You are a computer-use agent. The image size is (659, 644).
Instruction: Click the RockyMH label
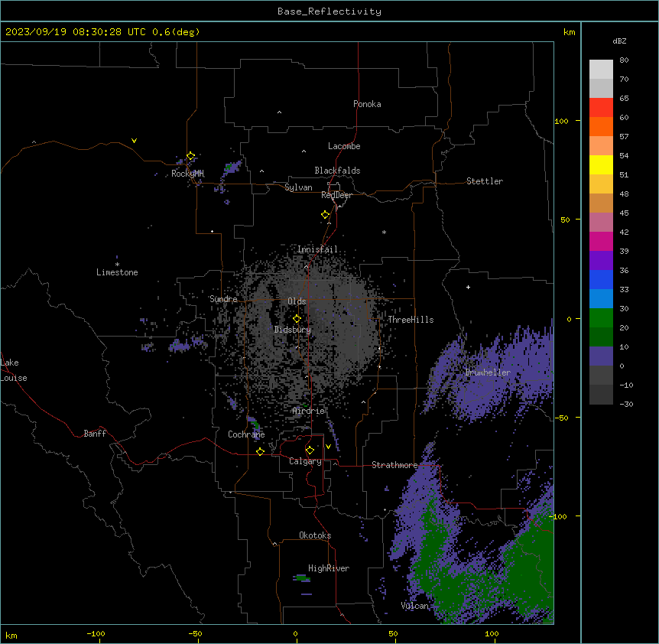pos(187,174)
